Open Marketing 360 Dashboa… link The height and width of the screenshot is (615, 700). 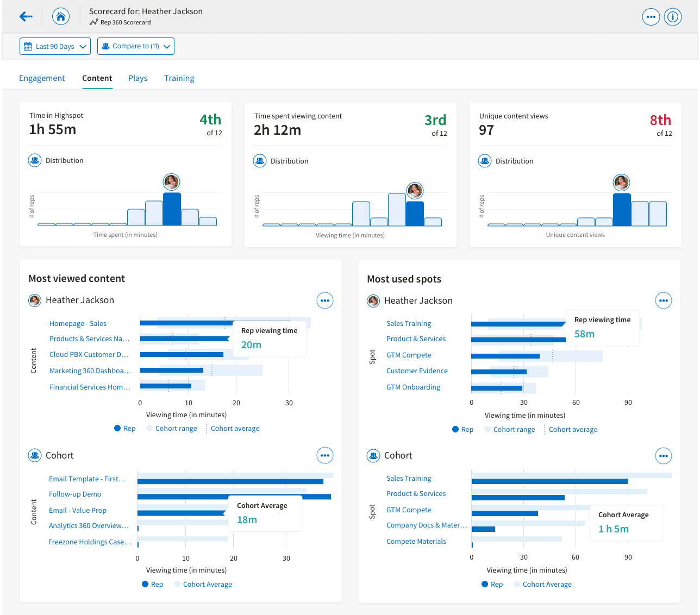(90, 371)
